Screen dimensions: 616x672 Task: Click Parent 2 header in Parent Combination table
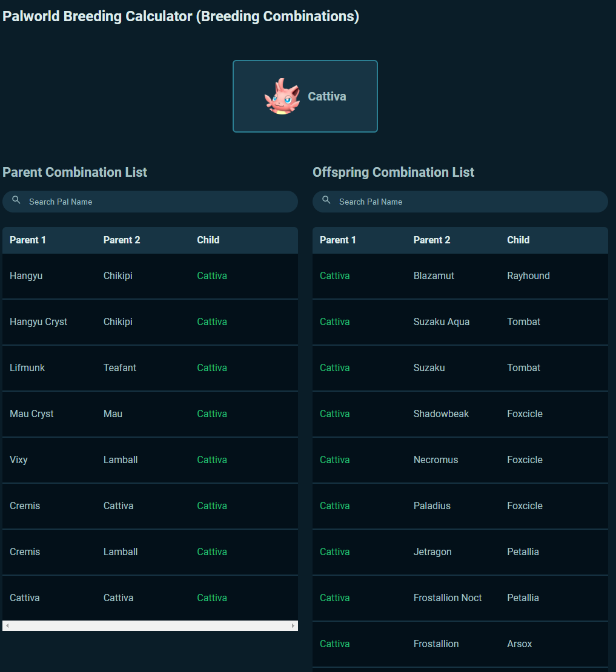pyautogui.click(x=122, y=240)
